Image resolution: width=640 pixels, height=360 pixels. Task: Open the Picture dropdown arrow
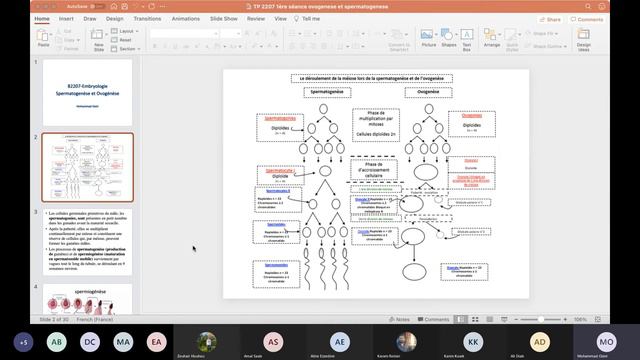point(436,34)
